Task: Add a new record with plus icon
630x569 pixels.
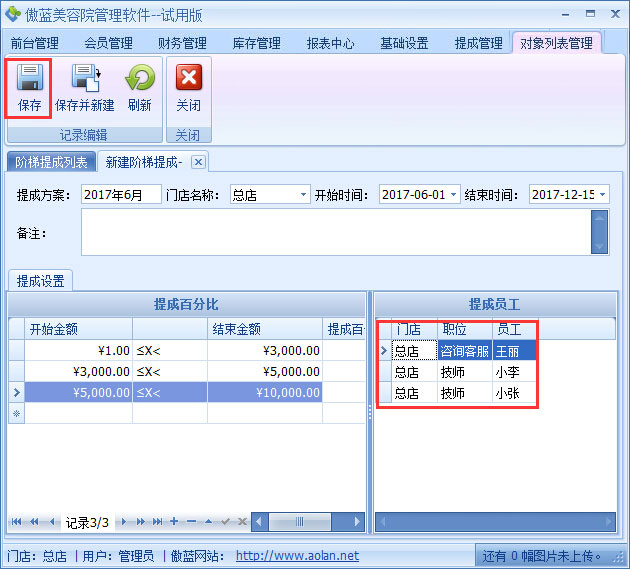Action: click(174, 522)
